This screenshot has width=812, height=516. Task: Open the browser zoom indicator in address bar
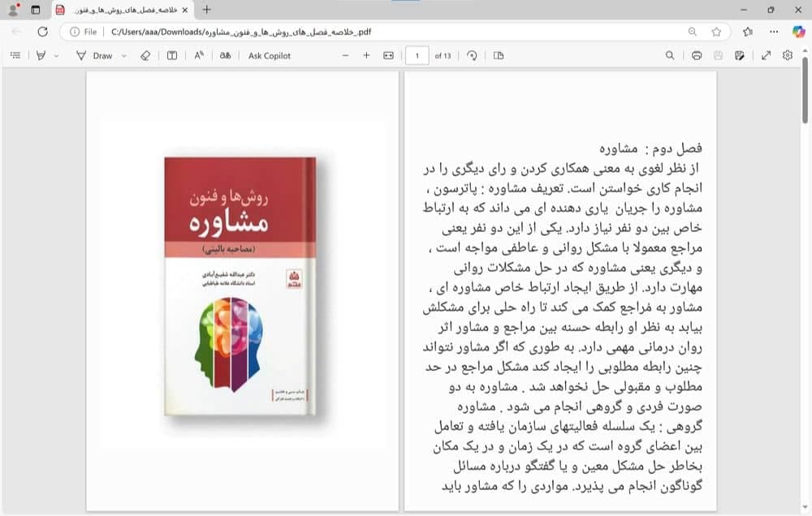693,32
